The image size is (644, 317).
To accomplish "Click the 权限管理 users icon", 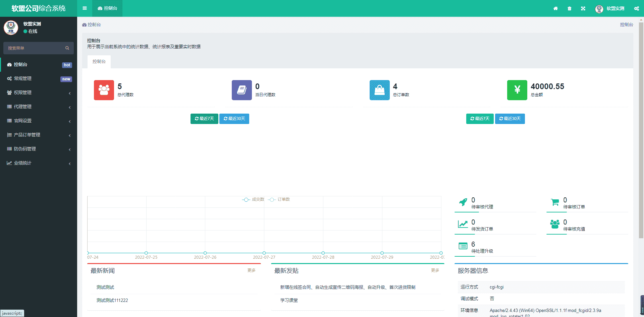I will pos(9,92).
